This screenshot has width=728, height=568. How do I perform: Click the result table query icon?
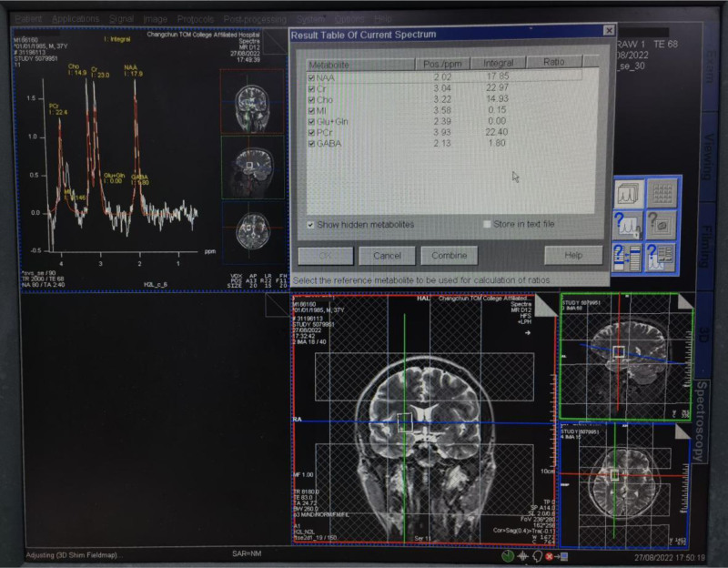point(661,259)
